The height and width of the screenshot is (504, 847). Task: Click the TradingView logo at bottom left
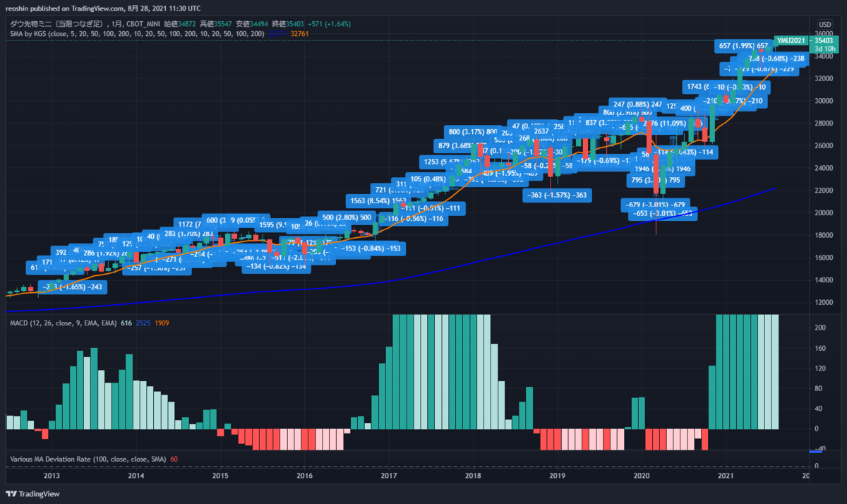34,494
